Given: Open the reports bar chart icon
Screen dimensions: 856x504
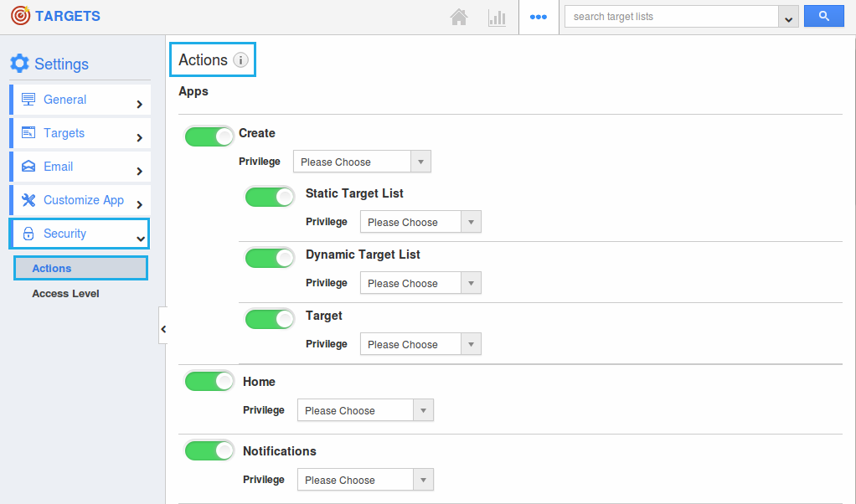Looking at the screenshot, I should [497, 17].
